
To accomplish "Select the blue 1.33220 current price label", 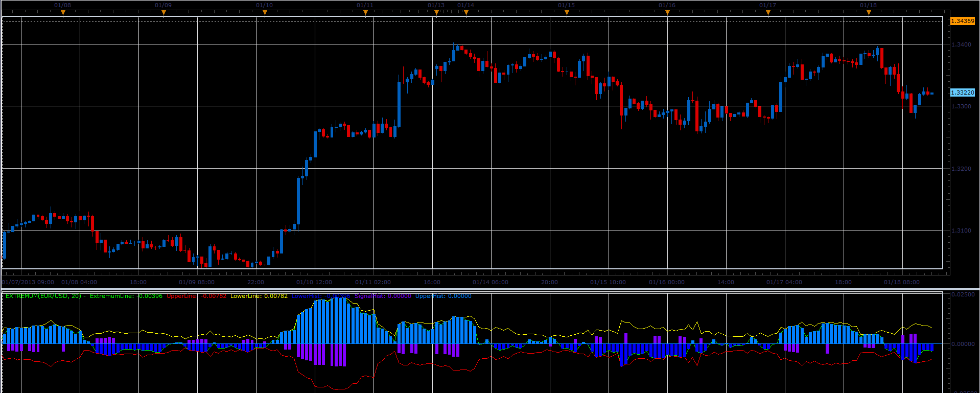I will click(962, 93).
